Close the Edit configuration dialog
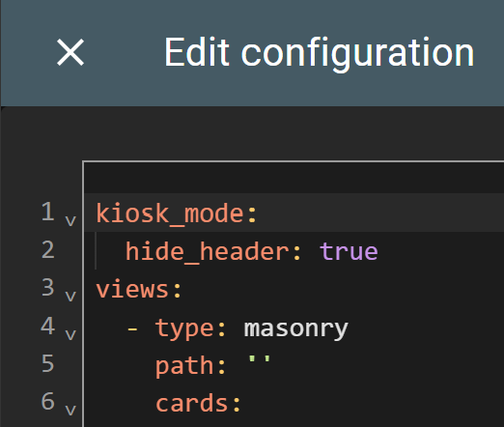 [x=70, y=52]
